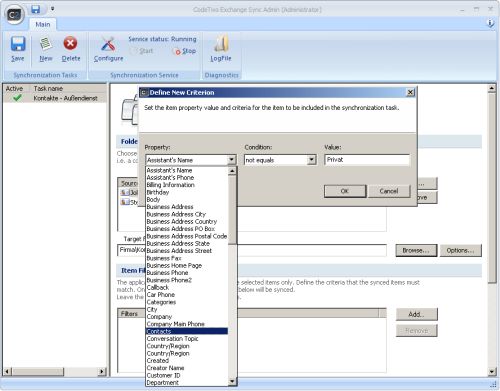500x391 pixels.
Task: Select Business Fax in the list
Action: coord(187,258)
